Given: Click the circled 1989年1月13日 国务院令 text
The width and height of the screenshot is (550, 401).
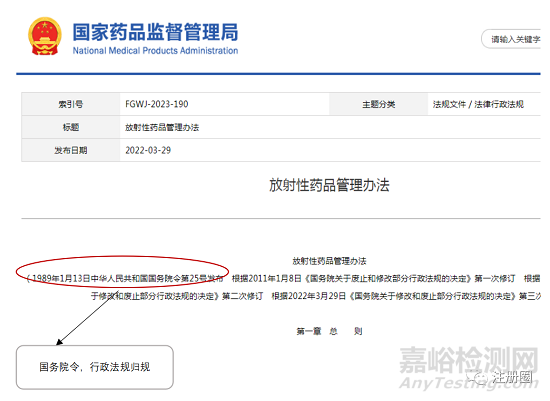Looking at the screenshot, I should click(x=125, y=278).
